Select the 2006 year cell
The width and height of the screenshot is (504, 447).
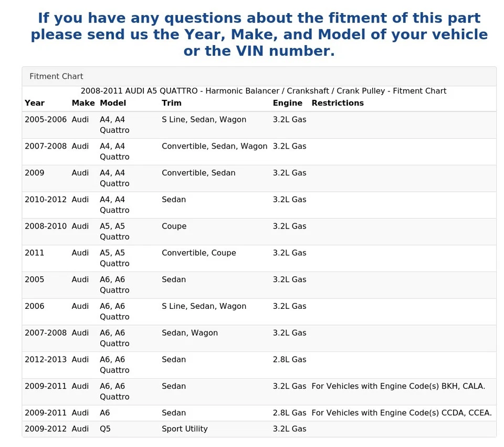[x=35, y=306]
